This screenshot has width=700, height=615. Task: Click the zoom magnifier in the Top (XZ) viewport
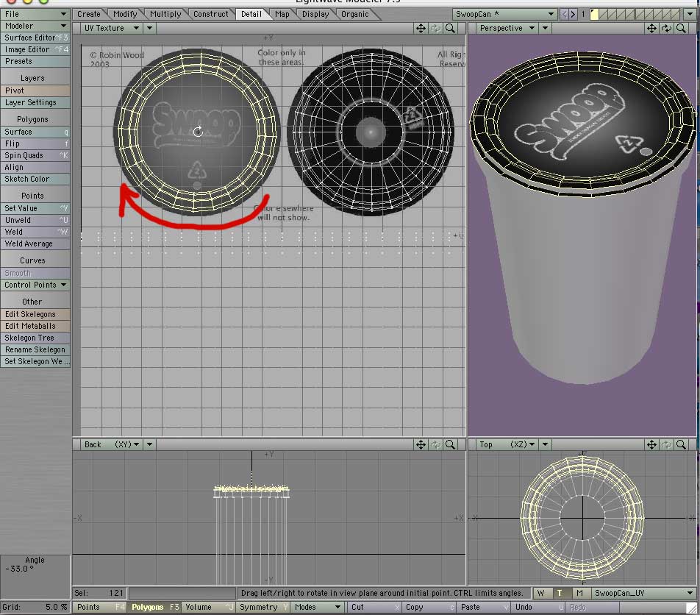click(x=681, y=444)
